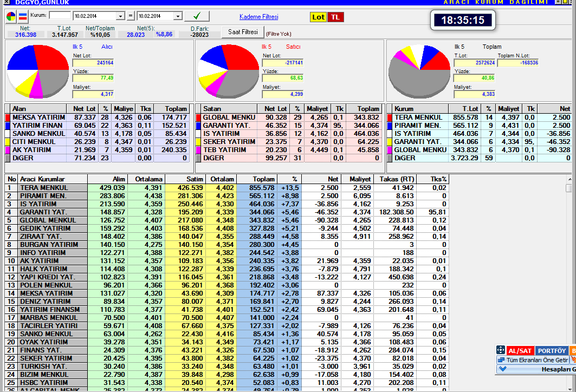Screen dimensions: 576x392
Task: Select the YAPI KREDI YAT. row
Action: (226, 277)
